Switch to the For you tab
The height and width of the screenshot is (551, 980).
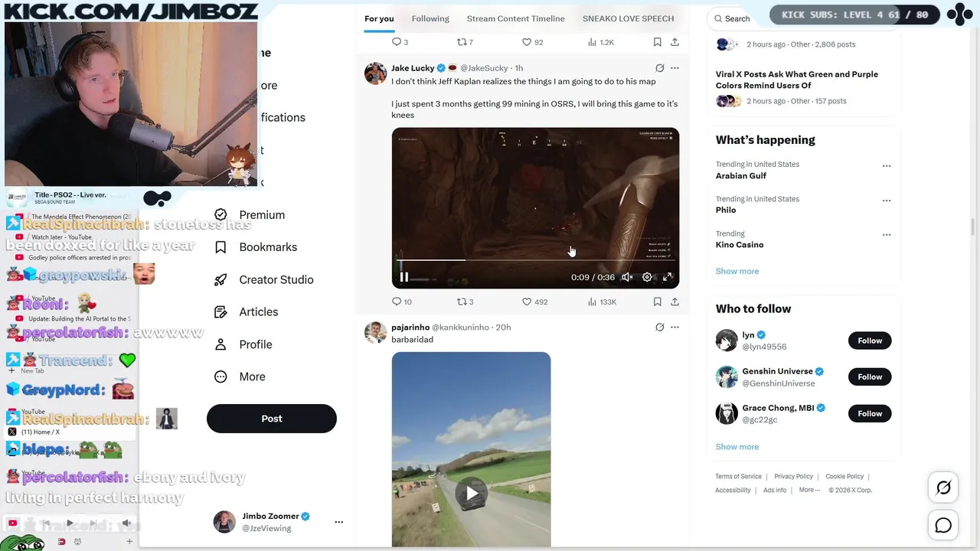click(379, 18)
